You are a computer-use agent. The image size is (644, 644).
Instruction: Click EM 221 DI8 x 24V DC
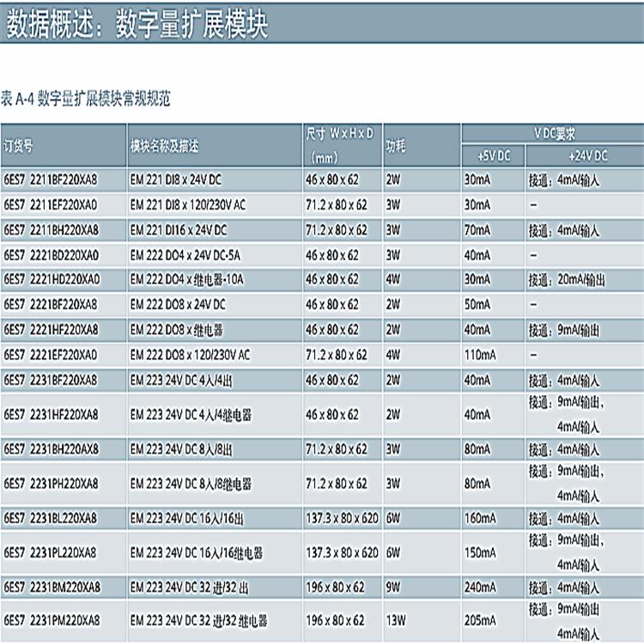point(176,180)
